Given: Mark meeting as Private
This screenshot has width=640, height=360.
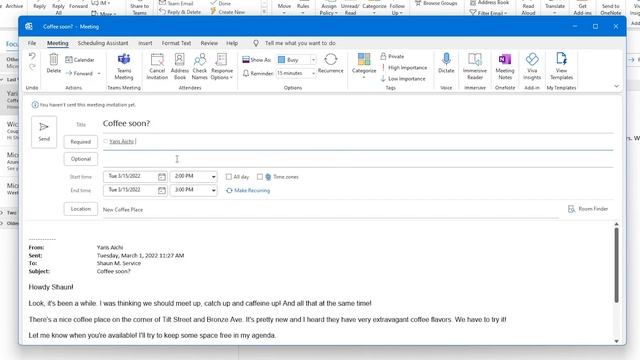Looking at the screenshot, I should point(392,56).
